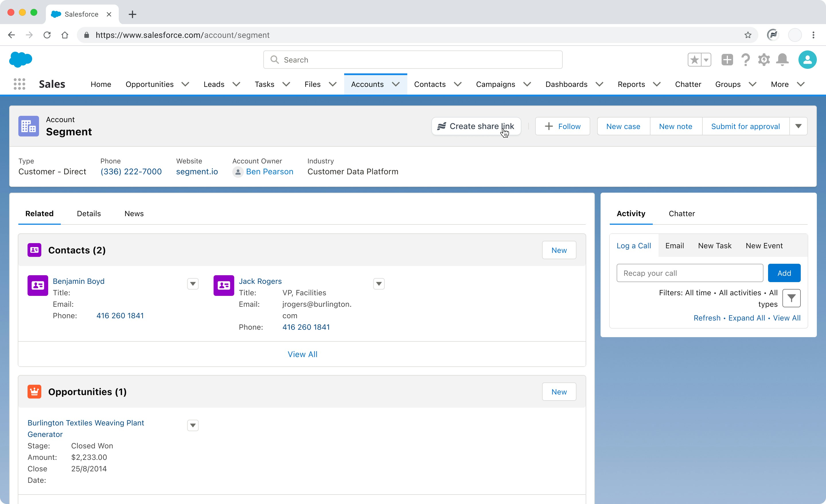Select the New Task activity tab
This screenshot has height=504, width=826.
pos(715,246)
